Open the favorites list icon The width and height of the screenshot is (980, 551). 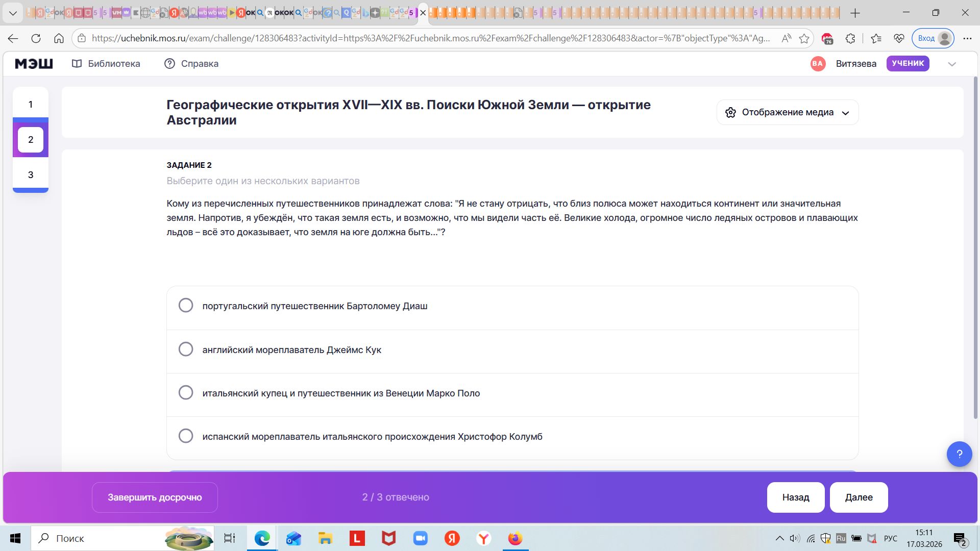click(876, 38)
